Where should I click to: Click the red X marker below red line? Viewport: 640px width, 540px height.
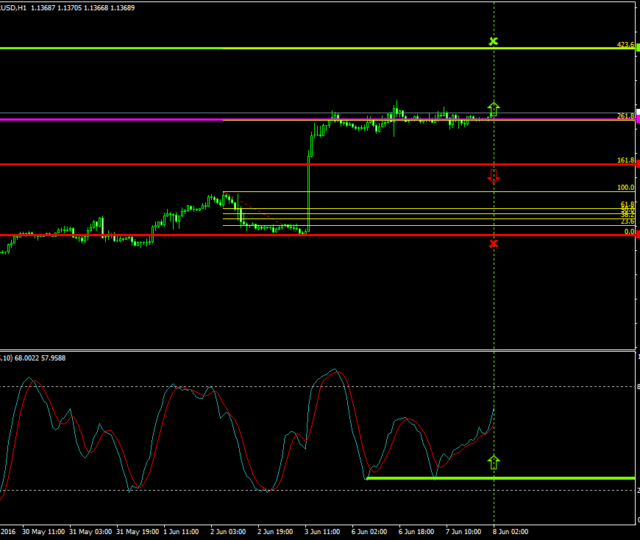[x=493, y=243]
